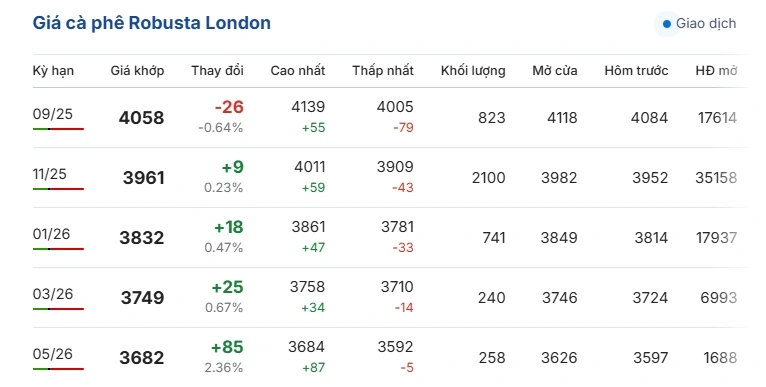Click the HĐ mở column header

pos(716,71)
